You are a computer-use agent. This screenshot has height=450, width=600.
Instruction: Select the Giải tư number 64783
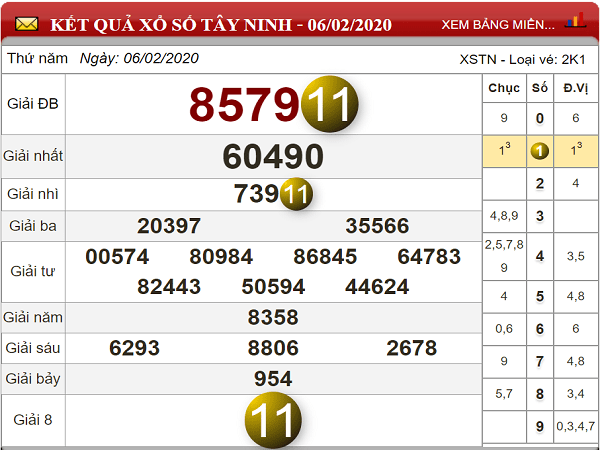(429, 256)
